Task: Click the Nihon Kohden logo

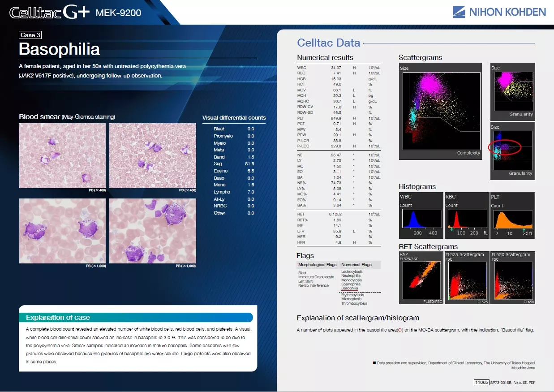Action: (x=498, y=12)
